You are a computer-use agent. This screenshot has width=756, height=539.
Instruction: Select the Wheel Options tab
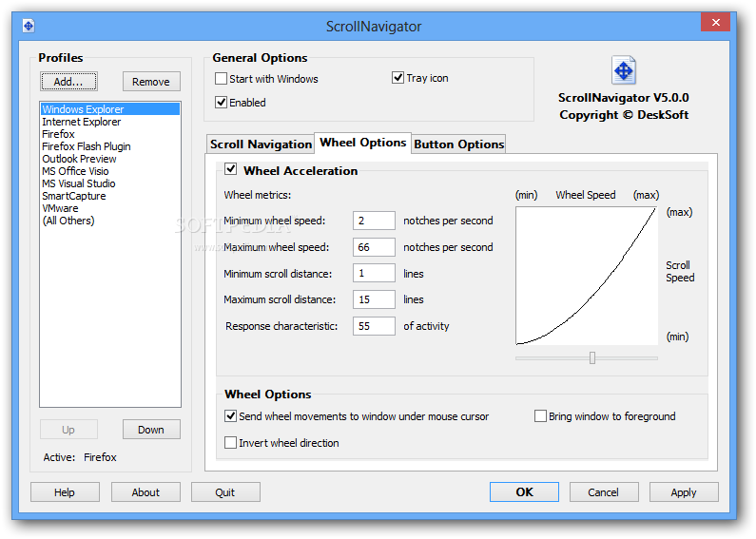pyautogui.click(x=363, y=143)
